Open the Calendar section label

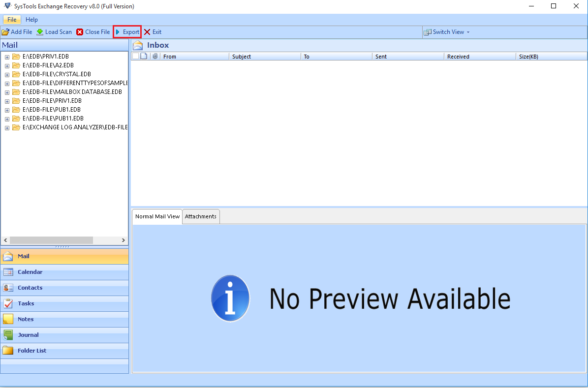(x=30, y=272)
